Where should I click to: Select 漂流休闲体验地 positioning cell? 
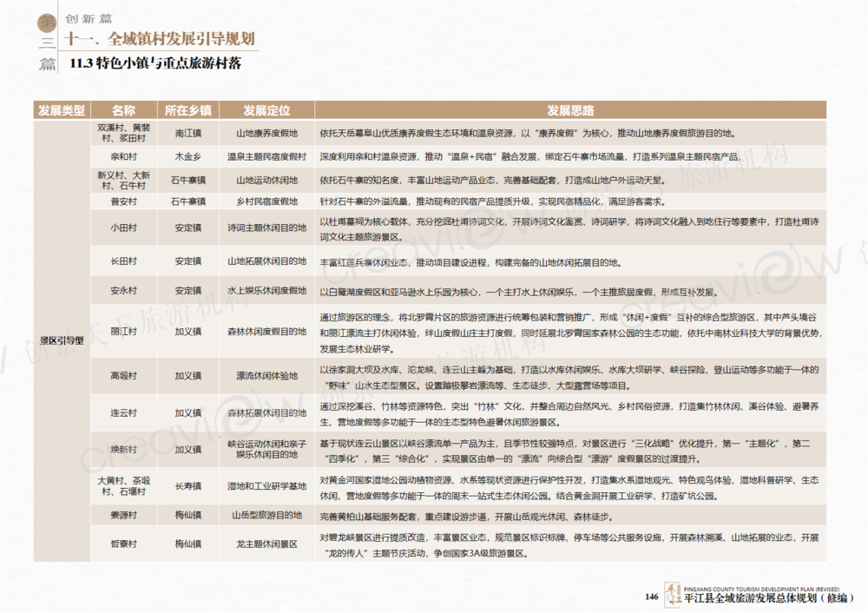(266, 376)
